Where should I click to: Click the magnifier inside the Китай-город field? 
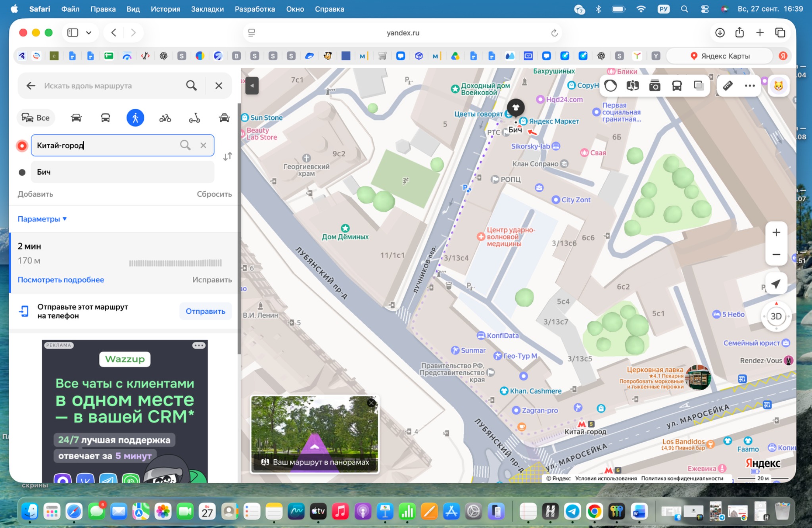pos(185,145)
